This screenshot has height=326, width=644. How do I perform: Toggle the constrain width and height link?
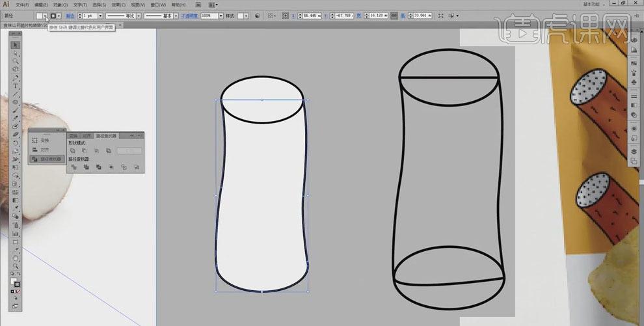tap(394, 16)
